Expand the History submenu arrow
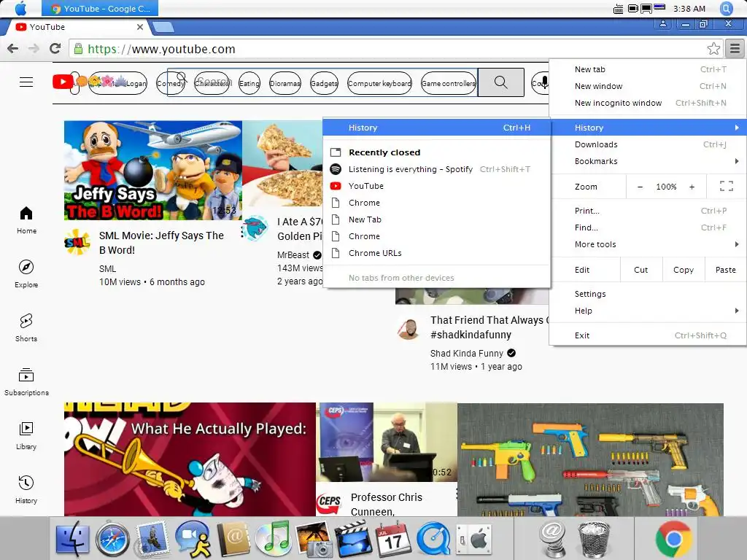 (x=737, y=127)
